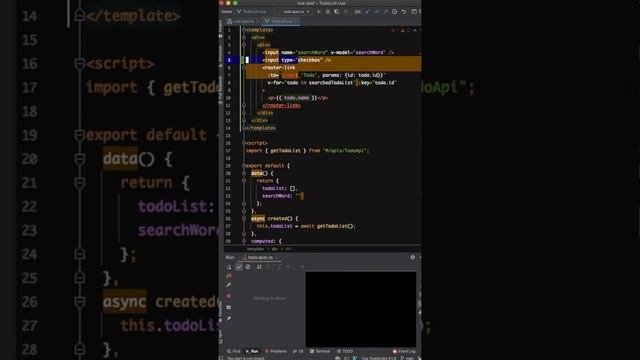Run the selected configuration with green play
The width and height of the screenshot is (640, 360).
pos(319,12)
